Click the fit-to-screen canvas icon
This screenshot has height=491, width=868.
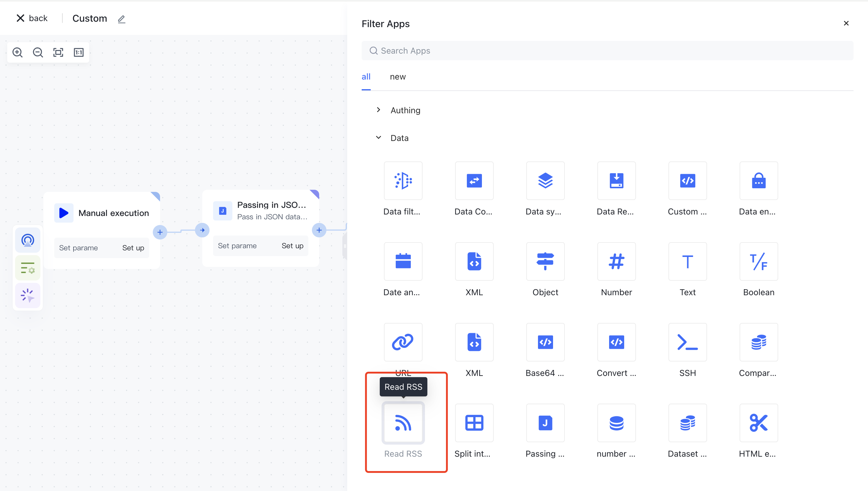[x=58, y=52]
